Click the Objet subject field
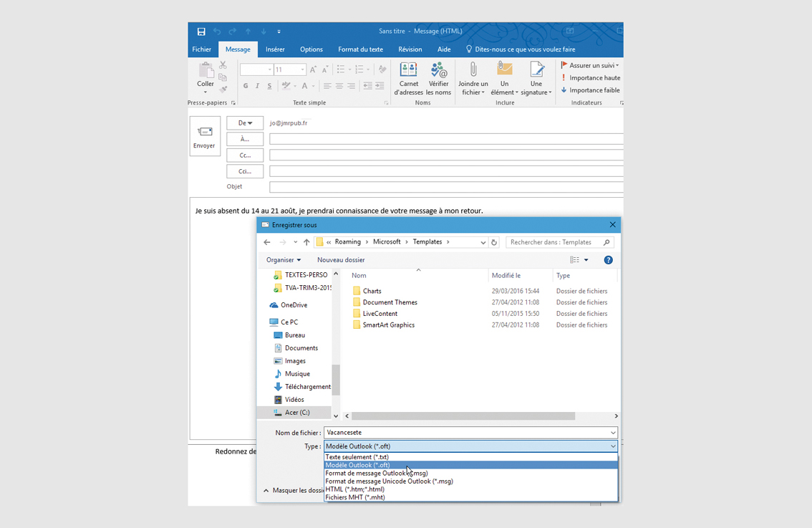Image resolution: width=812 pixels, height=528 pixels. [446, 187]
